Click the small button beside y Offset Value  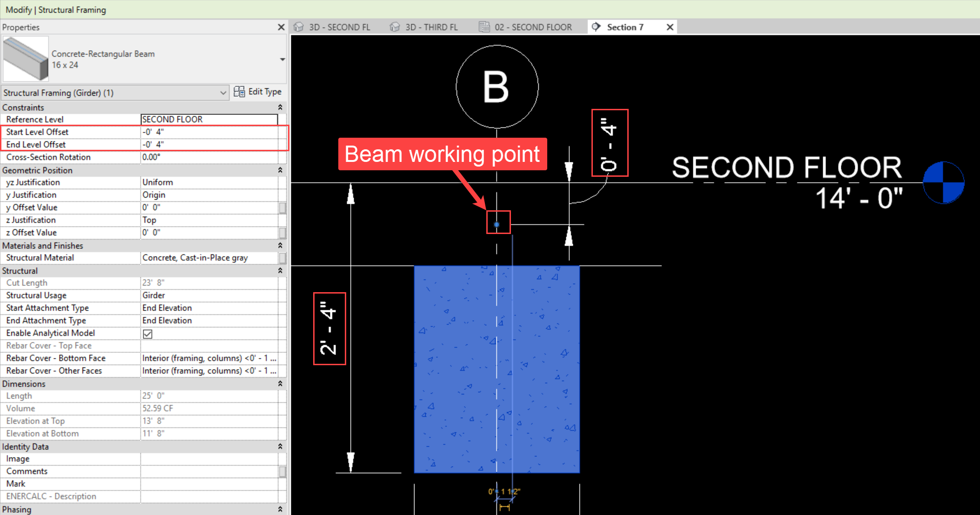point(282,207)
